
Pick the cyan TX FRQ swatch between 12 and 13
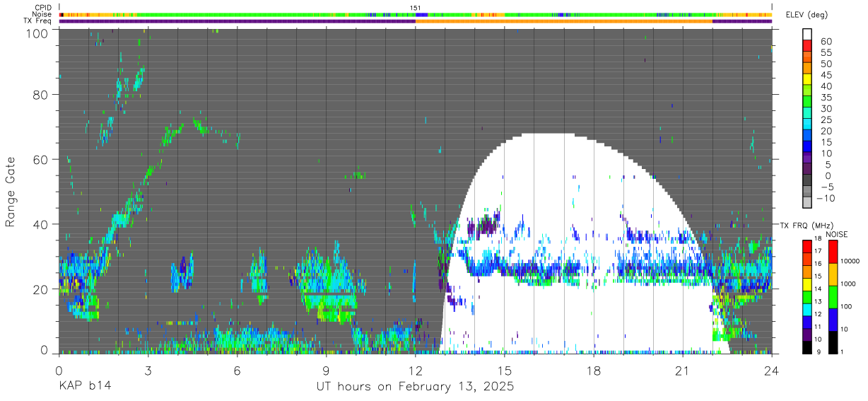(x=807, y=308)
